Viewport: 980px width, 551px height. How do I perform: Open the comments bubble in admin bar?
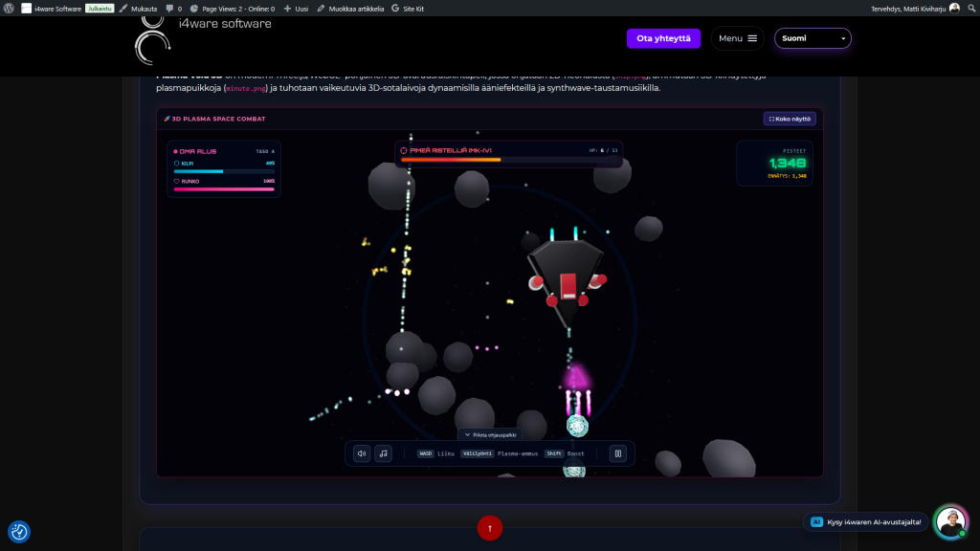[174, 9]
